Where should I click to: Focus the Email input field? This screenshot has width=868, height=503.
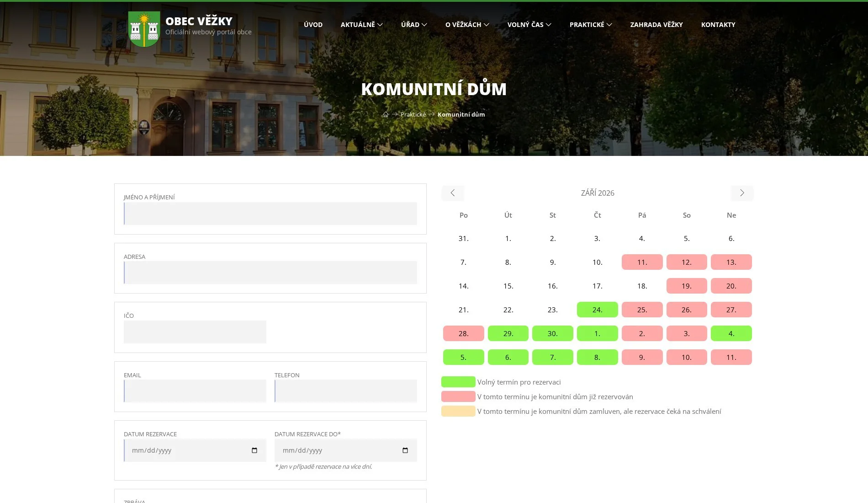tap(195, 391)
